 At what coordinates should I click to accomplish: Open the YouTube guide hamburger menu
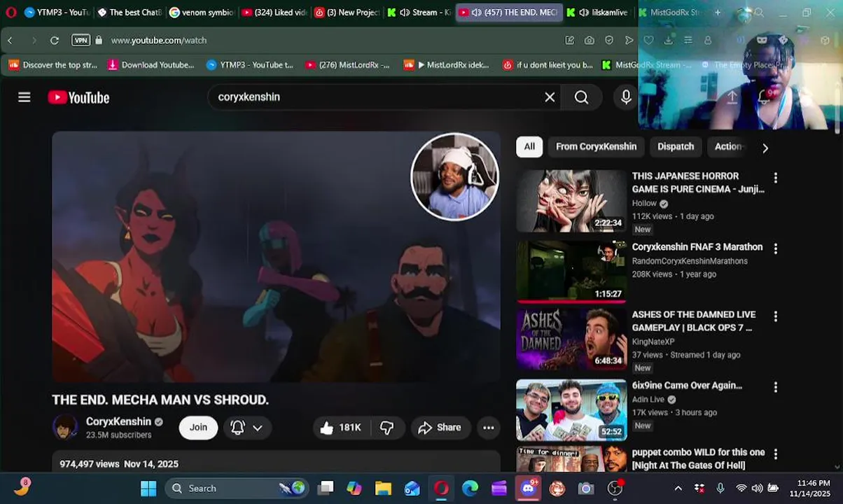[25, 97]
